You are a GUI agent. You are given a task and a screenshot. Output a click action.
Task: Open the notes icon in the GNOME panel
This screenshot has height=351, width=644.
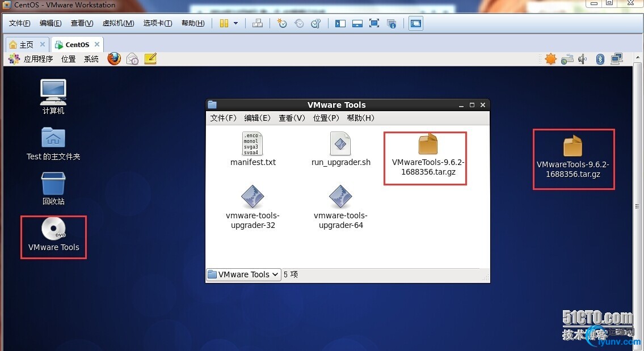click(x=150, y=59)
